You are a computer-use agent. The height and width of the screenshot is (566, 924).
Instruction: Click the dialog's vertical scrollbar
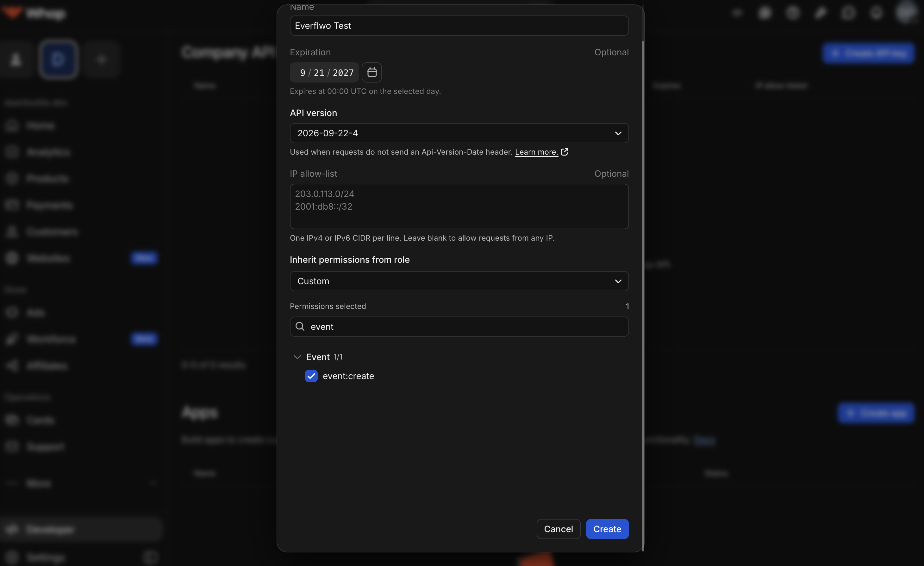pos(643,296)
